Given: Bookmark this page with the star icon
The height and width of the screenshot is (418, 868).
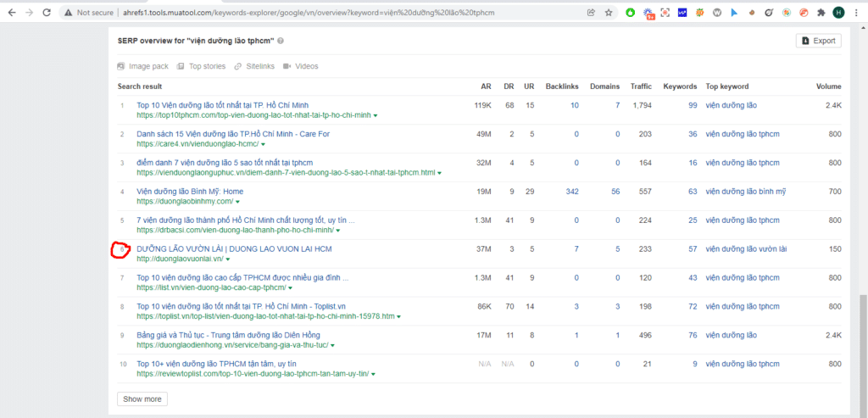Looking at the screenshot, I should [609, 13].
